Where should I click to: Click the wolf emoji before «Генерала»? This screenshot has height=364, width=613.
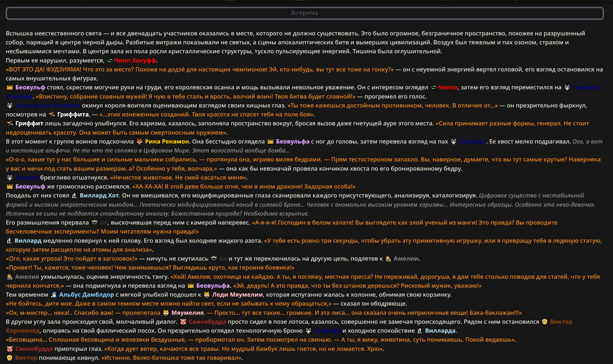(567, 87)
